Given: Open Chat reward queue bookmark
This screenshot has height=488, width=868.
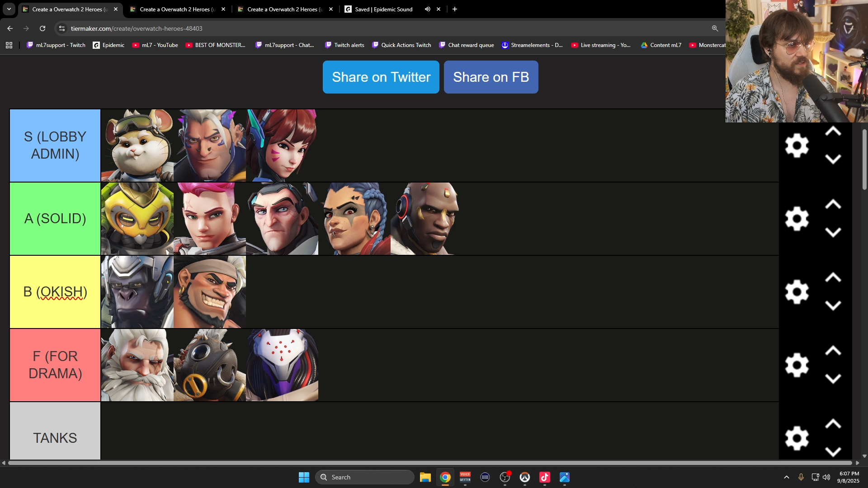Looking at the screenshot, I should pos(467,45).
